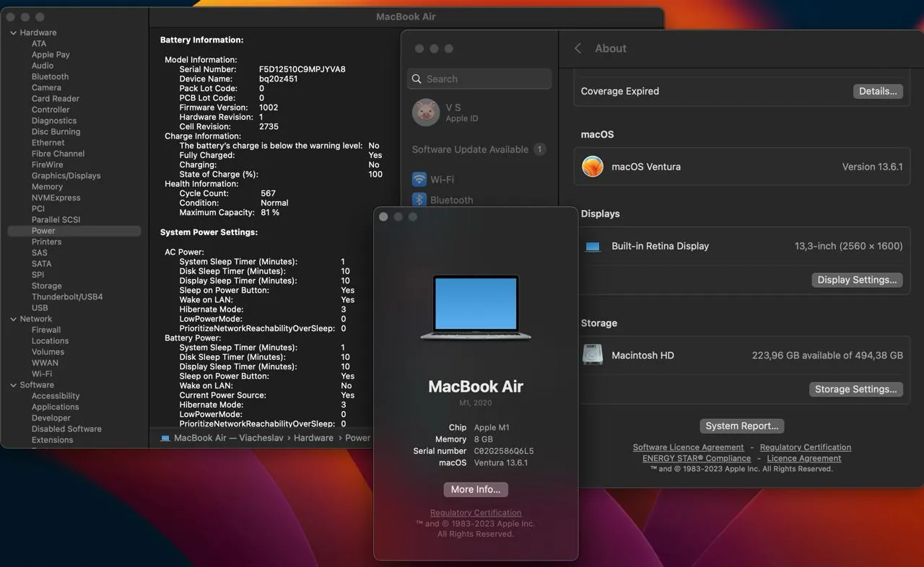Click More Info in About This Mac window

pyautogui.click(x=476, y=489)
